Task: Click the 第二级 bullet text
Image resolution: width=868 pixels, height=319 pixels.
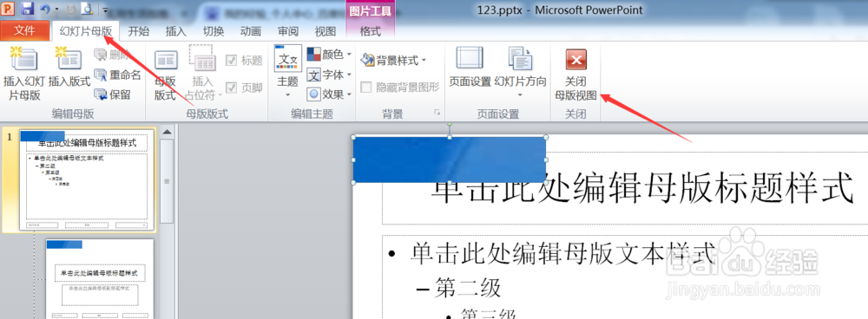Action: (x=469, y=288)
